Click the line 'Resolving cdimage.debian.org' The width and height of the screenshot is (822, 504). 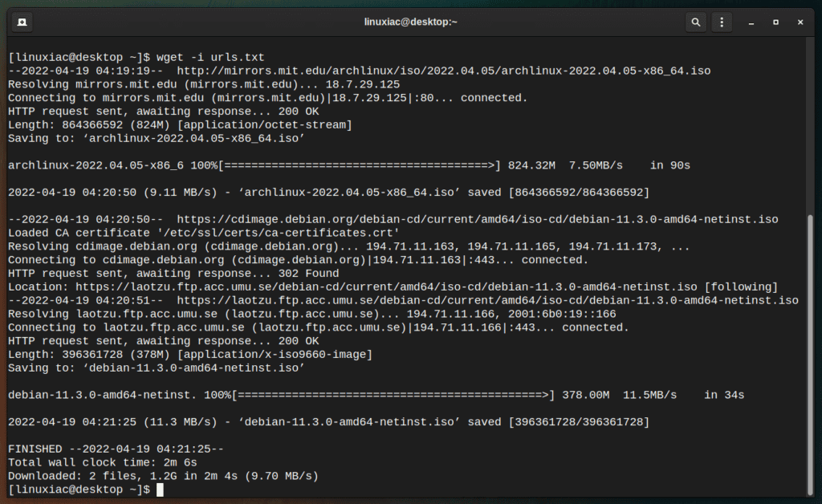pyautogui.click(x=349, y=246)
